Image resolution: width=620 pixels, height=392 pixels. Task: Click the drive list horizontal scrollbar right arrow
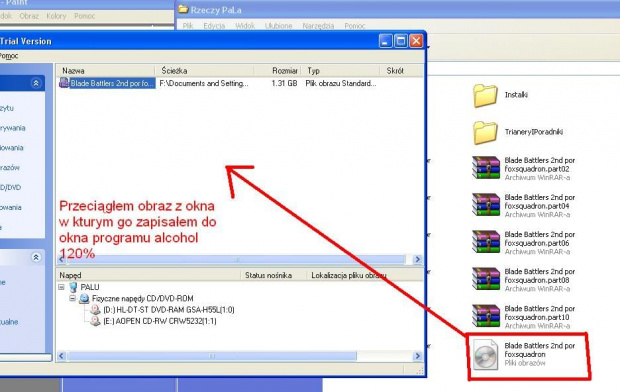417,356
